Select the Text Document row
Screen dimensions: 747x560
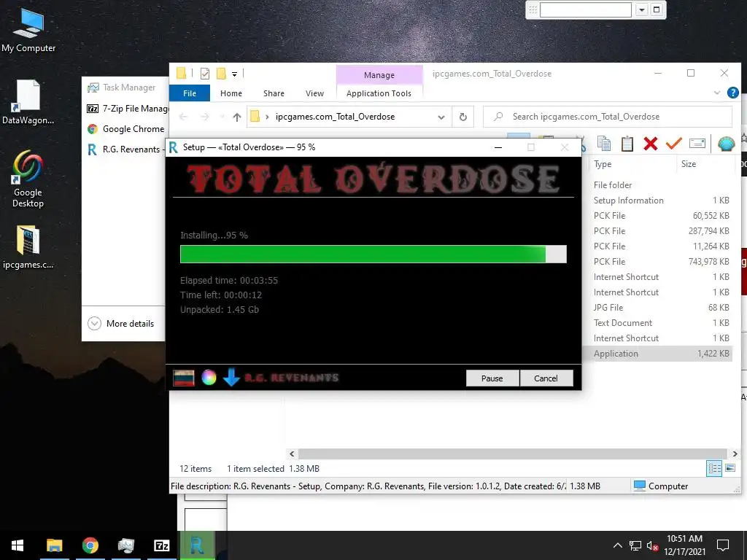click(x=661, y=323)
